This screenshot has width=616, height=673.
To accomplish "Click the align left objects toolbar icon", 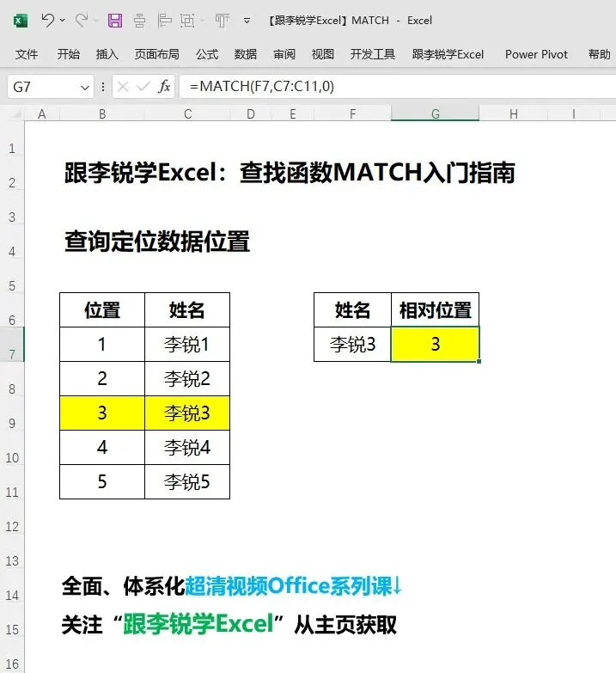I will pos(164,20).
